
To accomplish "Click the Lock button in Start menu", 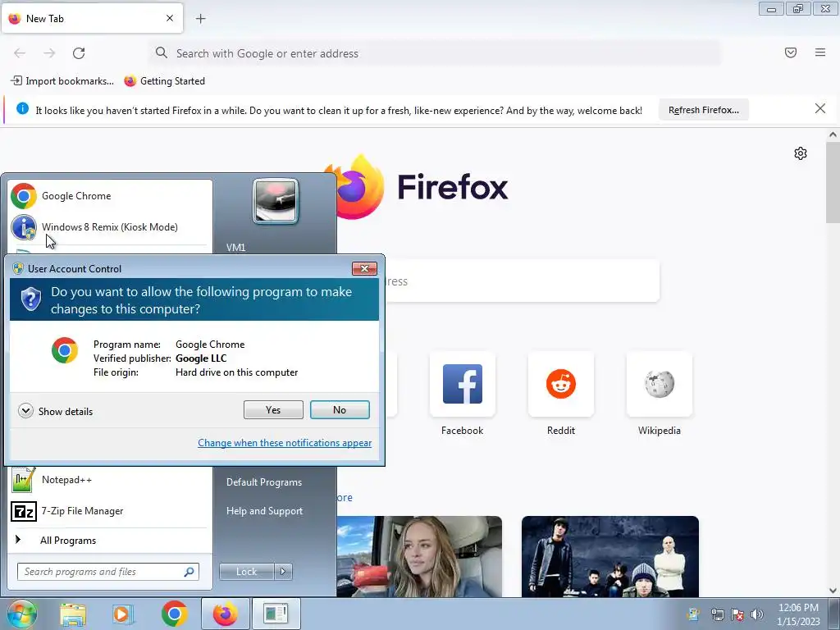I will click(x=246, y=572).
